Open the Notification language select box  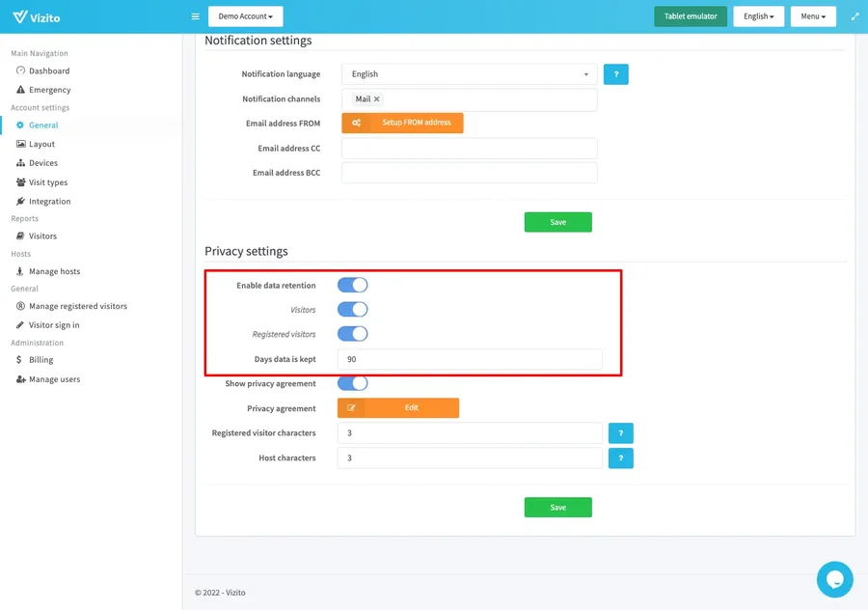click(x=469, y=74)
